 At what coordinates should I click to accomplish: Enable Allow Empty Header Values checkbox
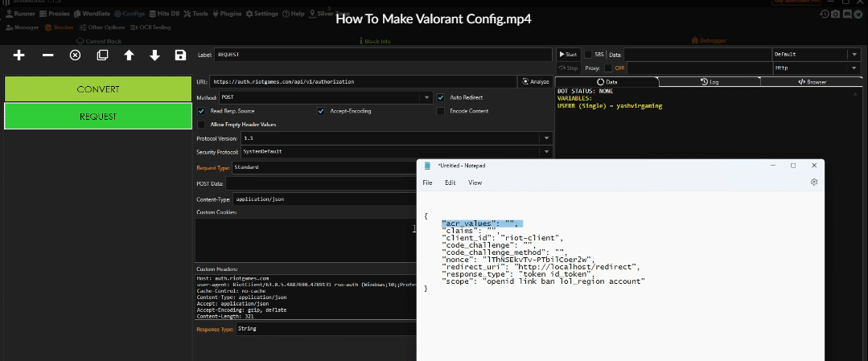click(x=201, y=124)
